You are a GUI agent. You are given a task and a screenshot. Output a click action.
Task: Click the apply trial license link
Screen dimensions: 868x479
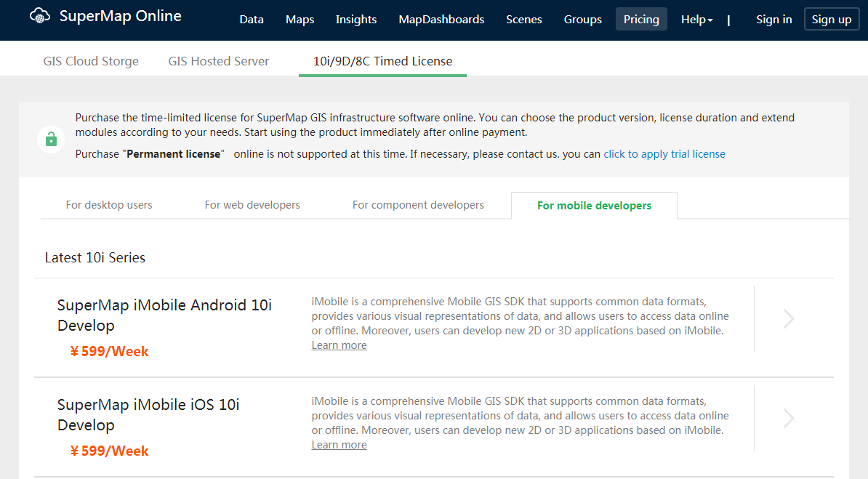pyautogui.click(x=664, y=154)
